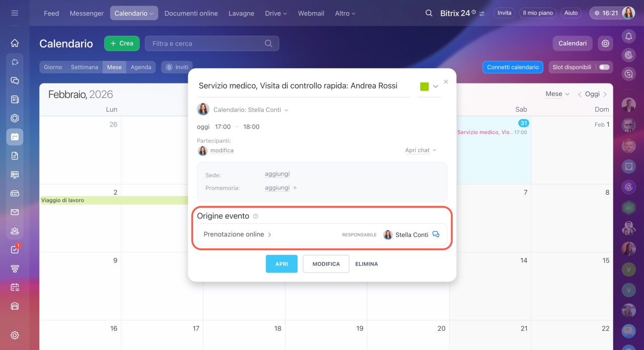Select the green event color swatch

[424, 86]
